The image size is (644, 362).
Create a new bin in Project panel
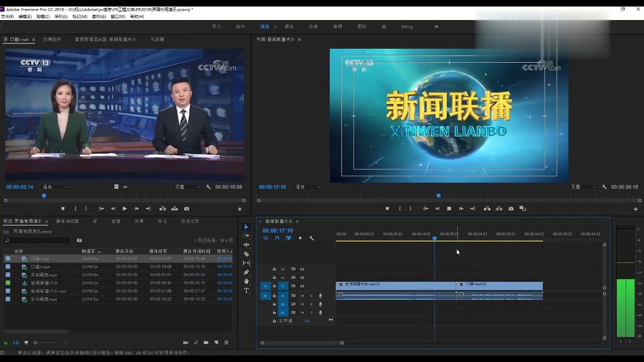point(206,342)
